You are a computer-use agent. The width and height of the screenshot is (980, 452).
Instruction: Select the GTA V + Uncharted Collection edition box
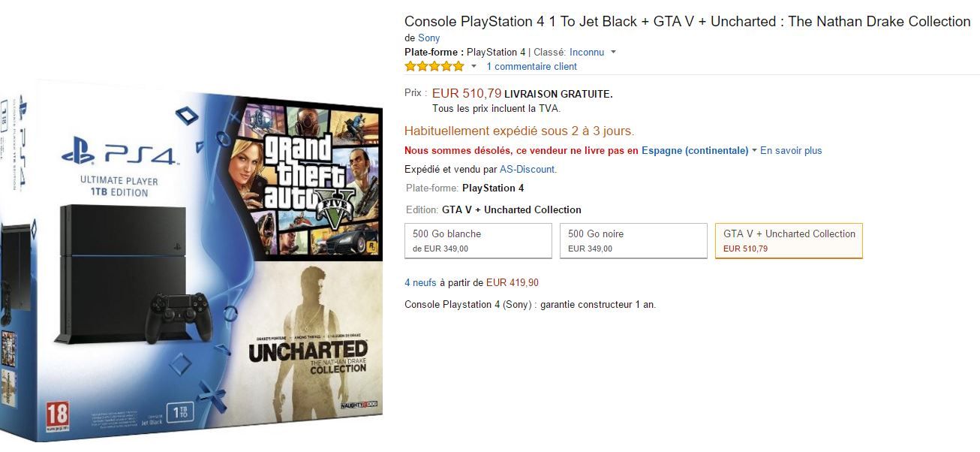(x=789, y=240)
